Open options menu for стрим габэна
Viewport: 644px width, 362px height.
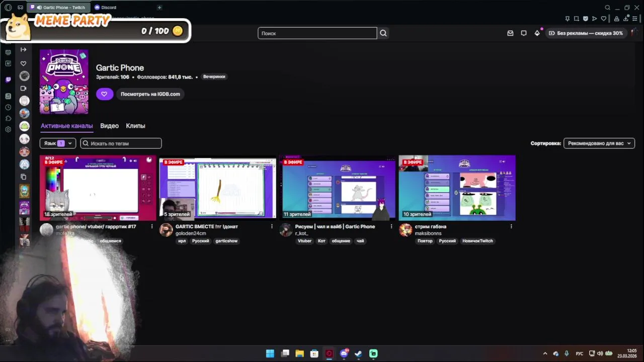point(511,227)
